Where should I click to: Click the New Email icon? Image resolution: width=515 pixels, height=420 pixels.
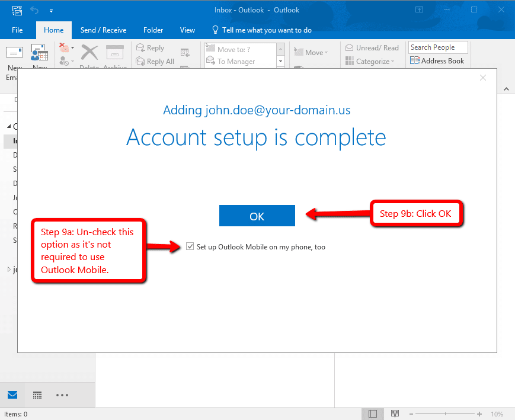click(x=14, y=53)
